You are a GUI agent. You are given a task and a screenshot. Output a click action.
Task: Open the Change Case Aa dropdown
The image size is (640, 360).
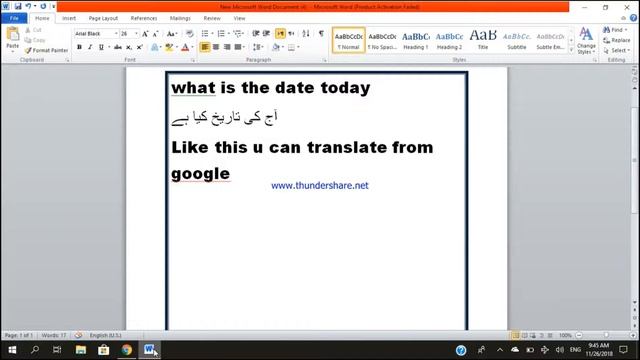172,34
